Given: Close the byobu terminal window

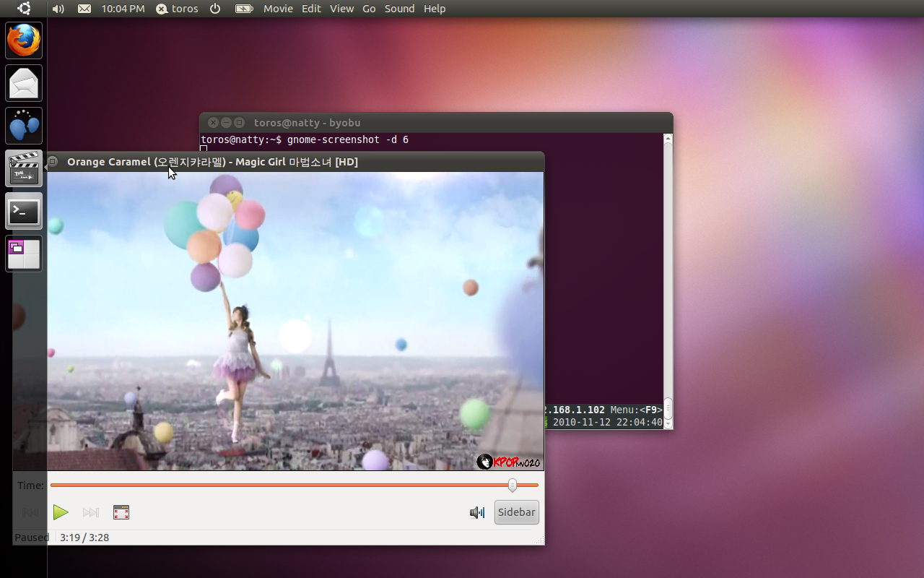Looking at the screenshot, I should 213,123.
